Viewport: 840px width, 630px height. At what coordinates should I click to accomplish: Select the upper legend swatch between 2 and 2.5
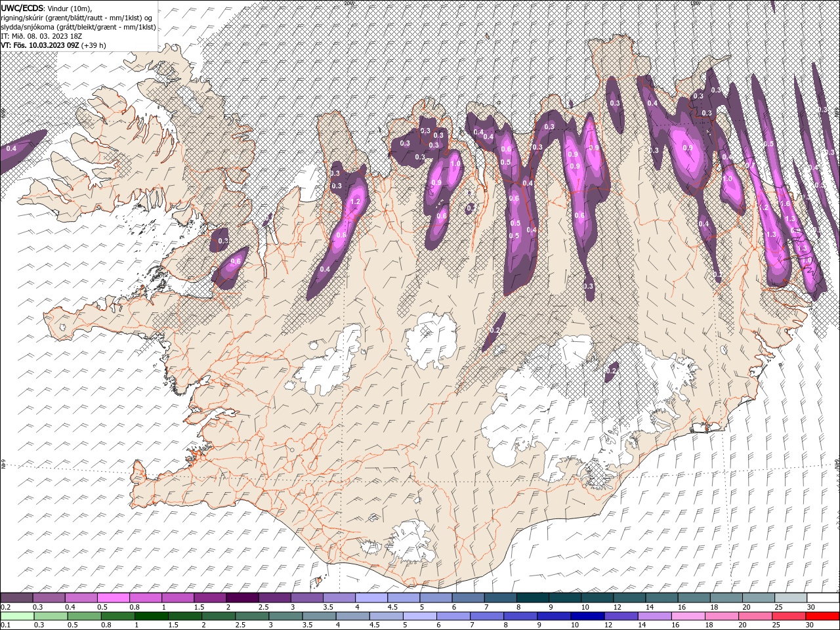tap(242, 598)
